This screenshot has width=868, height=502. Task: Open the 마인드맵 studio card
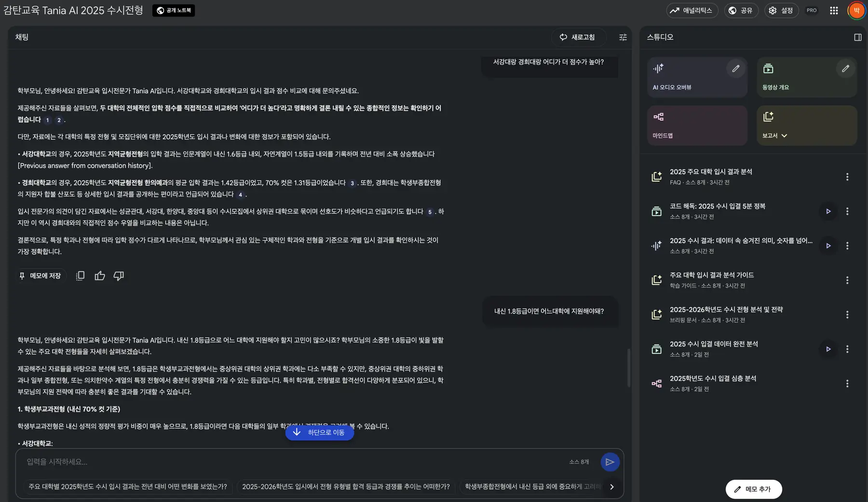point(697,125)
